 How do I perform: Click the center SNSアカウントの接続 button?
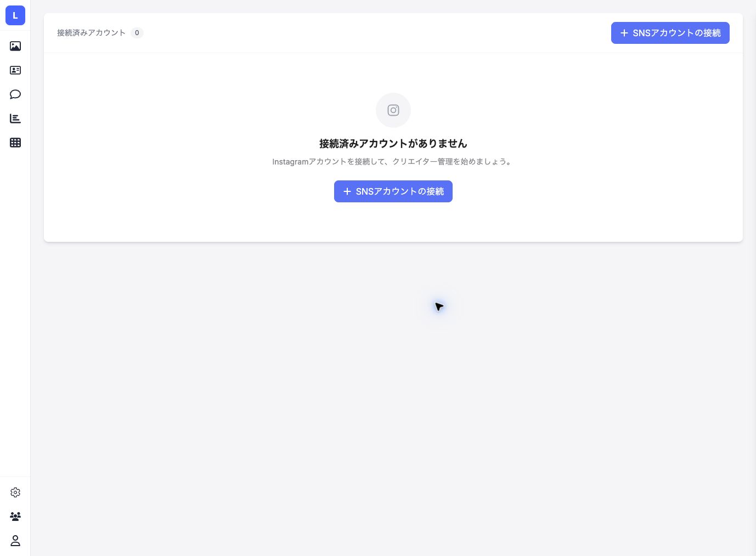tap(393, 191)
